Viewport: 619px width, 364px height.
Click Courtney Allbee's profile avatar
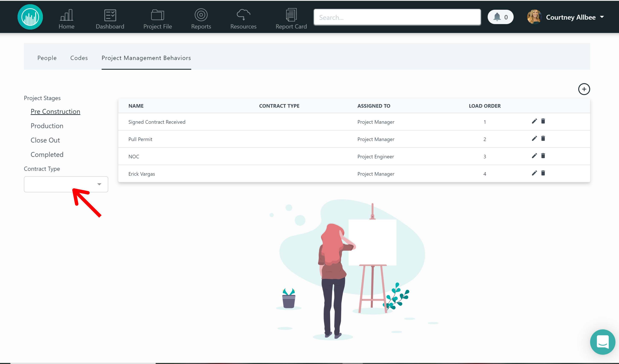pyautogui.click(x=534, y=17)
